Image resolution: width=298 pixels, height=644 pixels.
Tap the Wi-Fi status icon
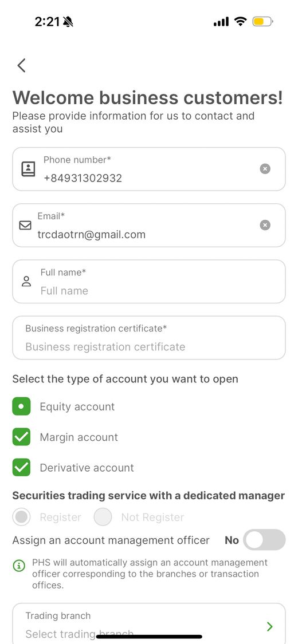point(241,21)
